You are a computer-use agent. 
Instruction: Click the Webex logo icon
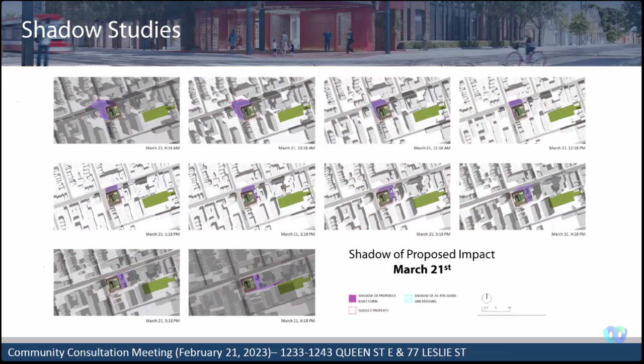pos(615,334)
